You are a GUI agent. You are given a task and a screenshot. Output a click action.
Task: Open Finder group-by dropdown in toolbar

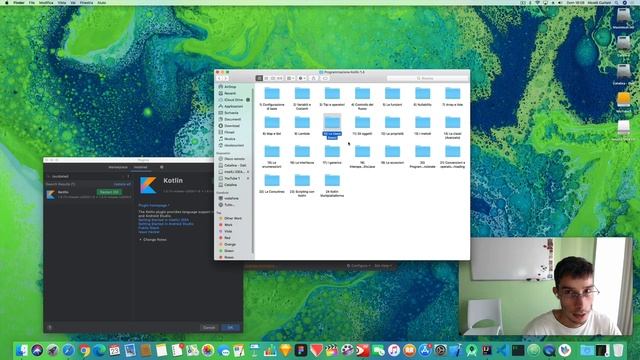291,78
